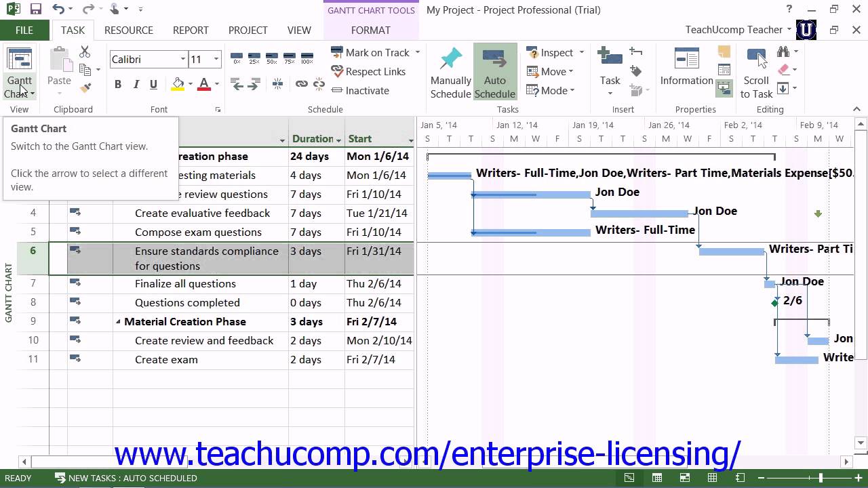
Task: Open Duration column filter arrow
Action: coord(338,140)
